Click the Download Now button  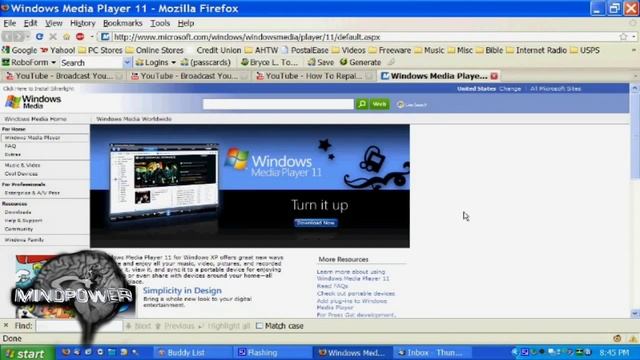click(x=316, y=223)
